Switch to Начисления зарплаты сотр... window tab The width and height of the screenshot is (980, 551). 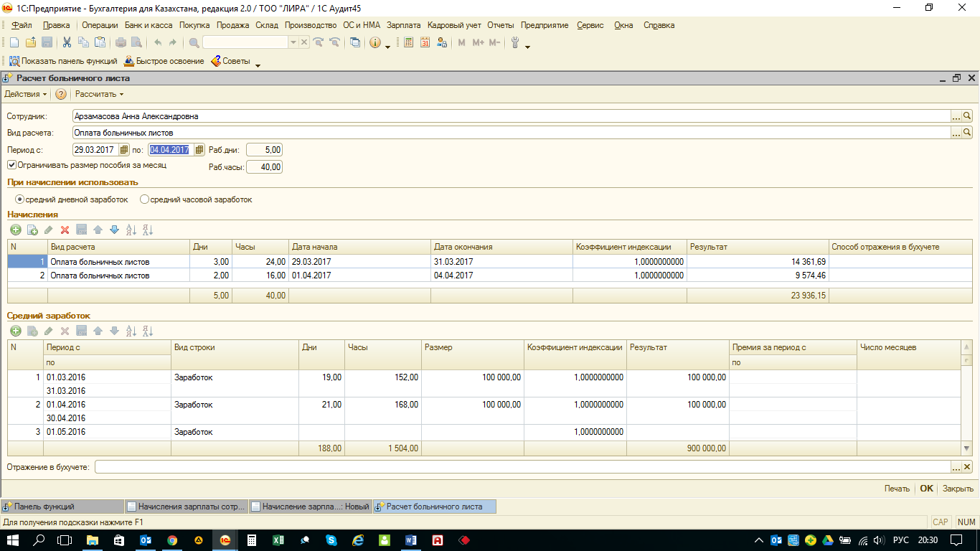pyautogui.click(x=187, y=507)
